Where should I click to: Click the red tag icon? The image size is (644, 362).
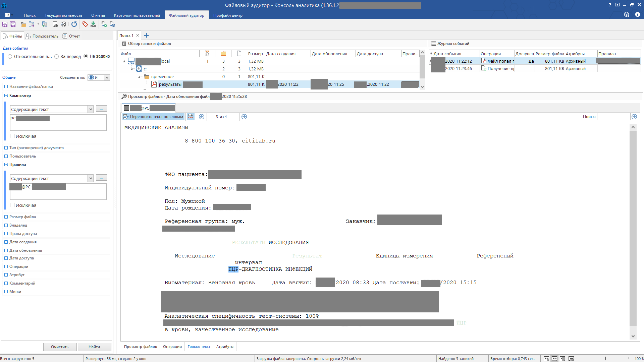85,24
